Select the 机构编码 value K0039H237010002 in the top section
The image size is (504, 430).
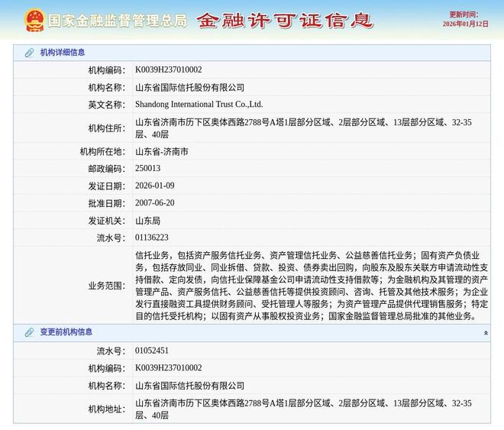click(169, 70)
